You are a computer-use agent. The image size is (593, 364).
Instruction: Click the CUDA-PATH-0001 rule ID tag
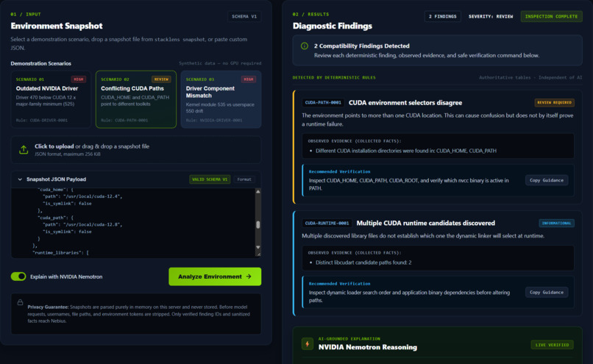pos(323,102)
